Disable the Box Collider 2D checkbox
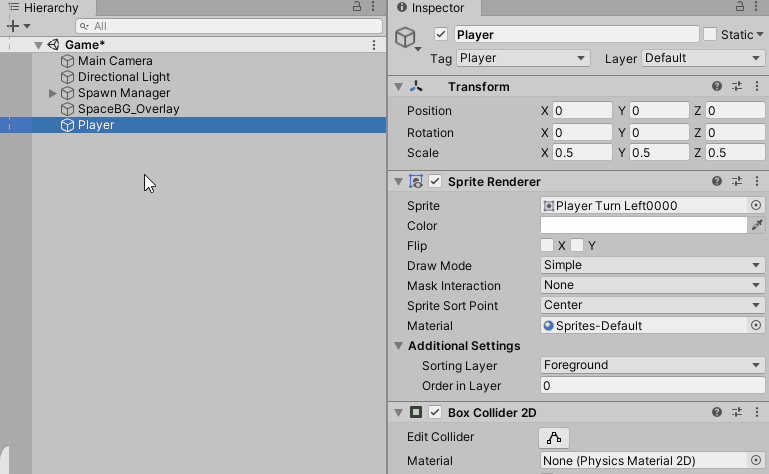Image resolution: width=769 pixels, height=474 pixels. [435, 412]
